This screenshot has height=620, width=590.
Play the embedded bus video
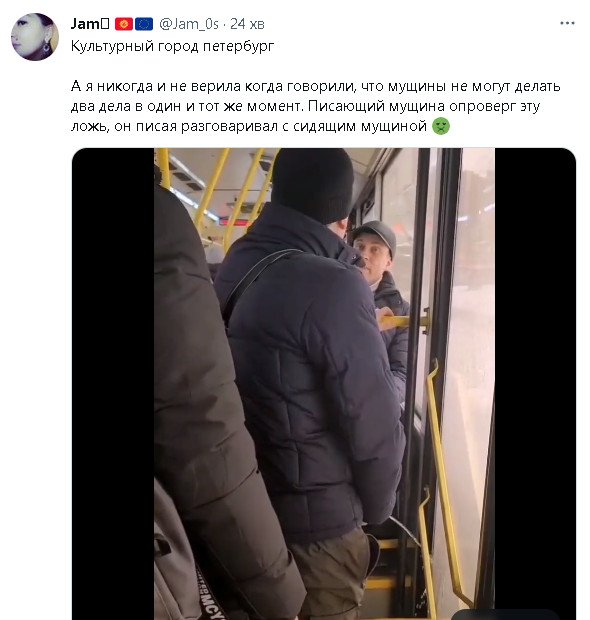click(324, 384)
